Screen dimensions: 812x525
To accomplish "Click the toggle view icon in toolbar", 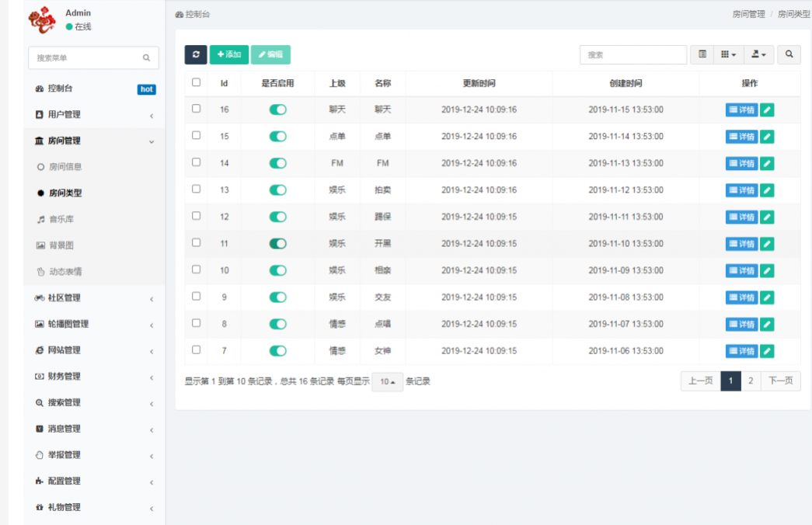I will [x=702, y=54].
